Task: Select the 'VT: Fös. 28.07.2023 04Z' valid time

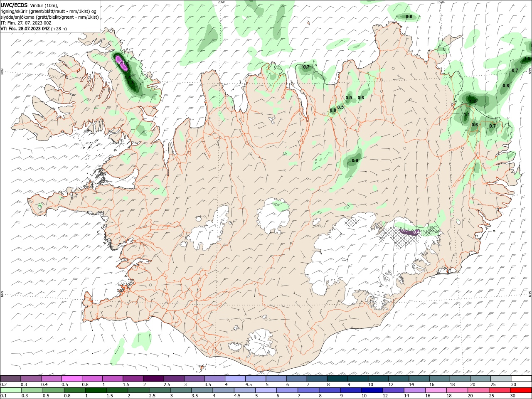Action: (x=25, y=29)
